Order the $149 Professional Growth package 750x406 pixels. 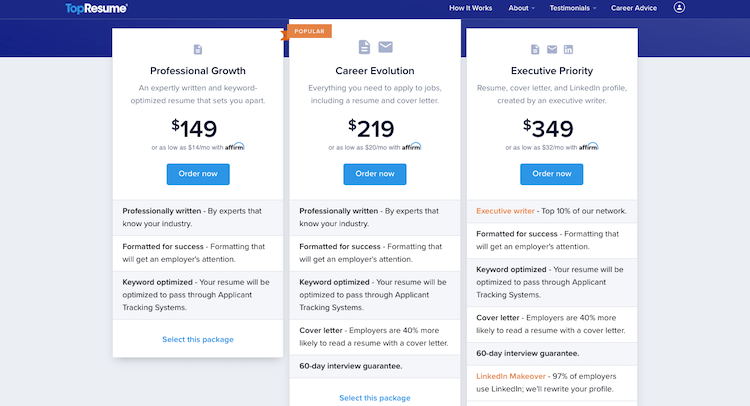[x=198, y=174]
